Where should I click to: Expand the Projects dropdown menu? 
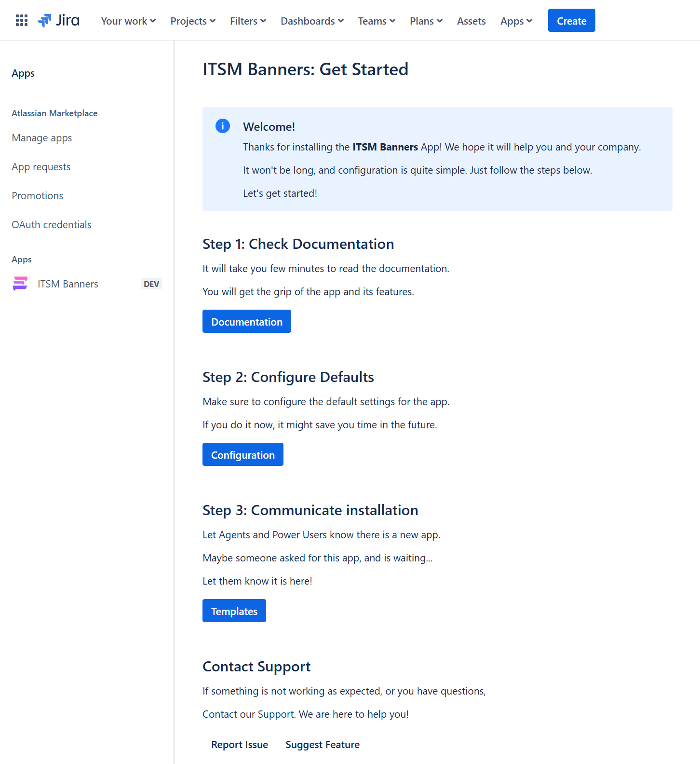pyautogui.click(x=193, y=21)
